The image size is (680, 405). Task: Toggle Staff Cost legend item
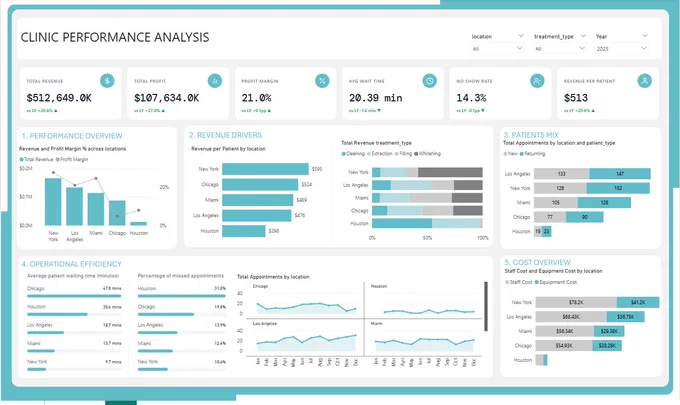click(x=519, y=282)
